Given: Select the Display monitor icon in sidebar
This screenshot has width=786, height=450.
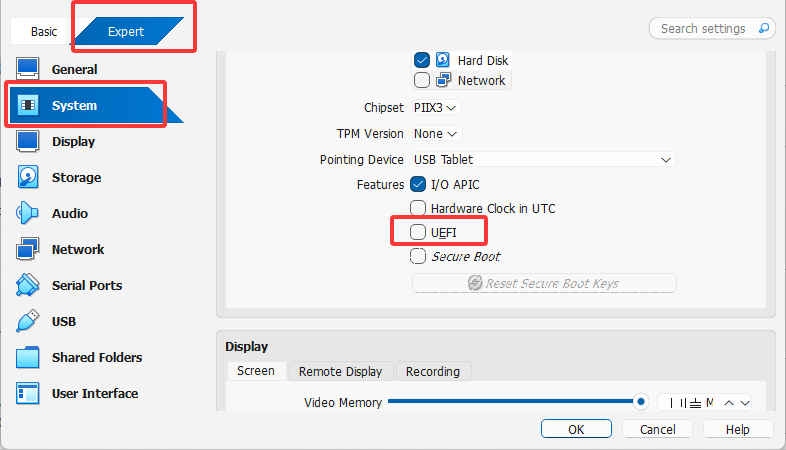Looking at the screenshot, I should tap(27, 141).
